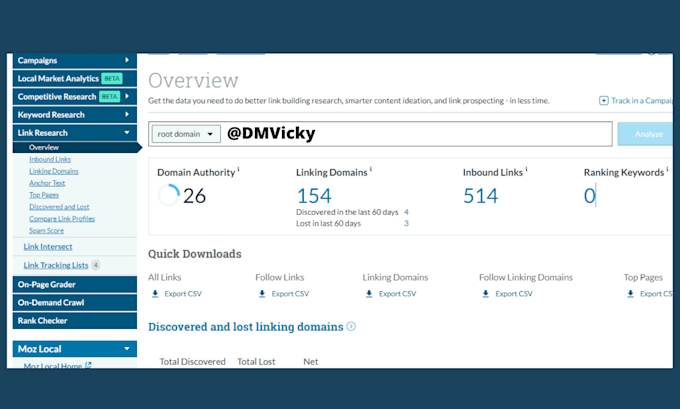Open Link Intersect tool

48,246
